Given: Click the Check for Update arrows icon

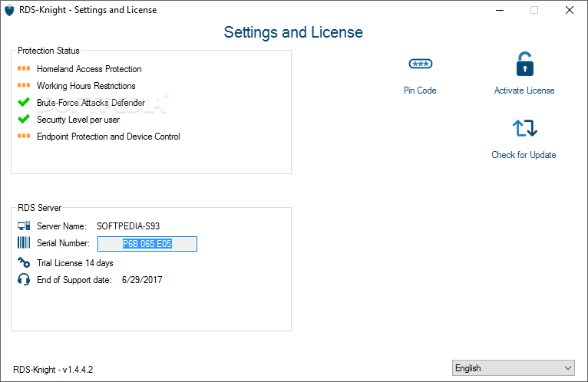Looking at the screenshot, I should 524,128.
